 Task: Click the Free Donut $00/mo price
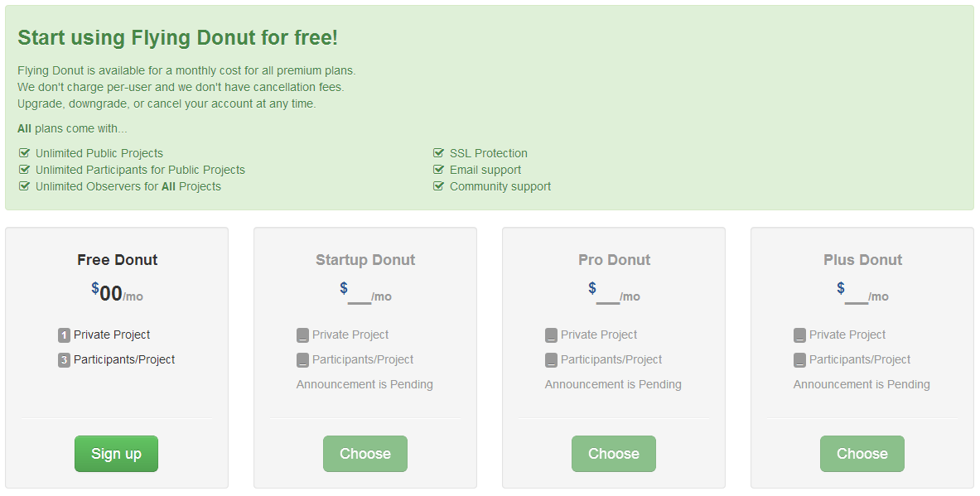click(117, 293)
